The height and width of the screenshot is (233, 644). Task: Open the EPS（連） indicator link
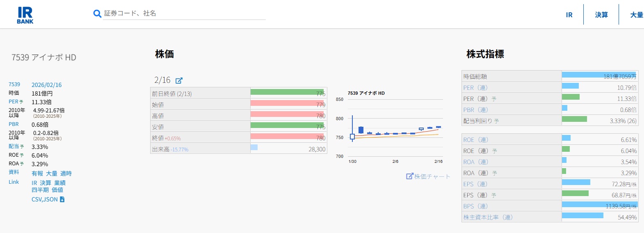[x=475, y=184]
